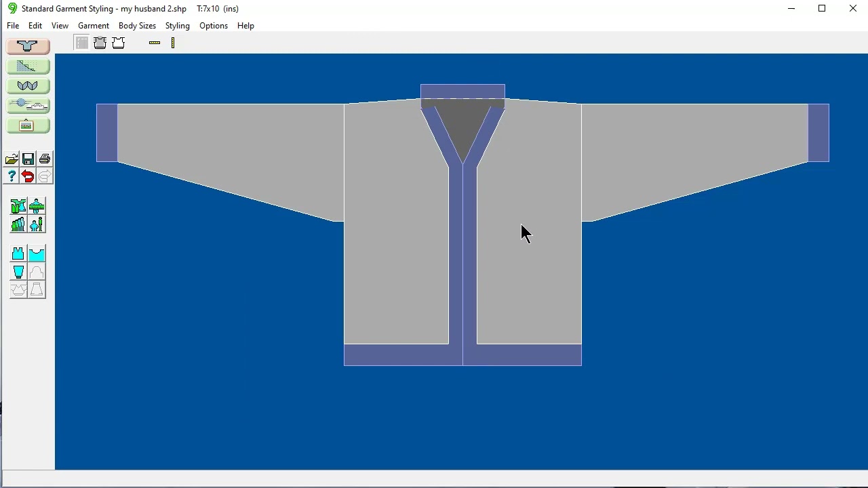This screenshot has height=488, width=868.
Task: Save the garment using the diskette icon
Action: (28, 159)
